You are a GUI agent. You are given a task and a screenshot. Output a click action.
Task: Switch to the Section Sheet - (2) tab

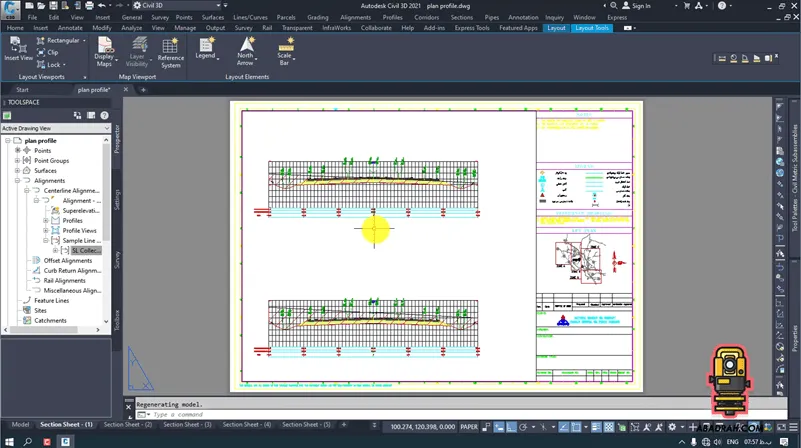click(128, 425)
